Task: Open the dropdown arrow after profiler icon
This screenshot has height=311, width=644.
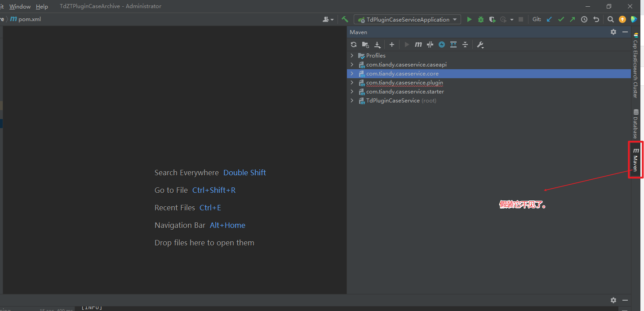Action: tap(512, 19)
